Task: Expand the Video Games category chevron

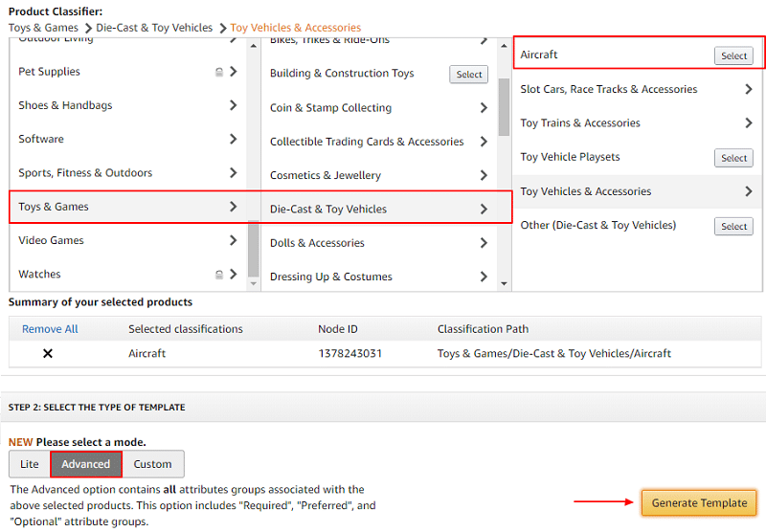Action: coord(233,240)
